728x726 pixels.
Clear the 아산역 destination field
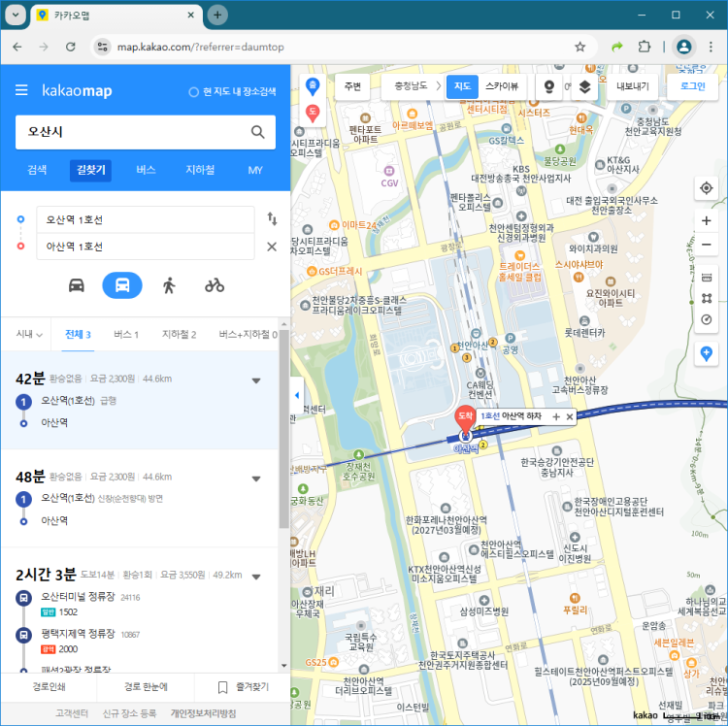(272, 247)
